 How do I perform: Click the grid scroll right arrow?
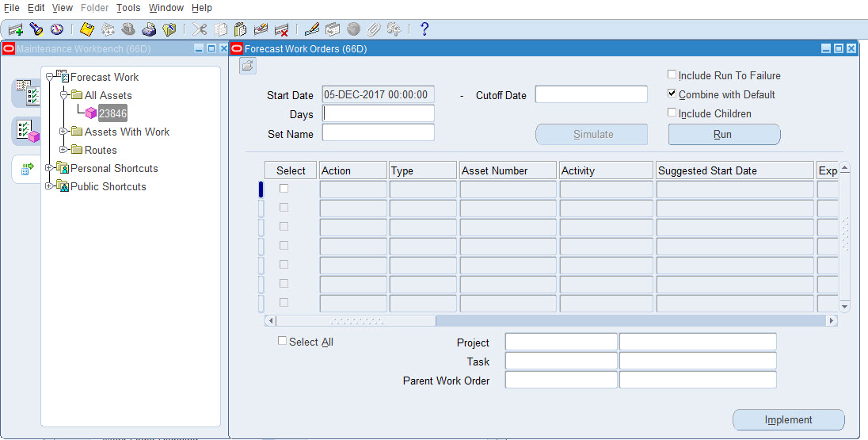click(x=832, y=320)
